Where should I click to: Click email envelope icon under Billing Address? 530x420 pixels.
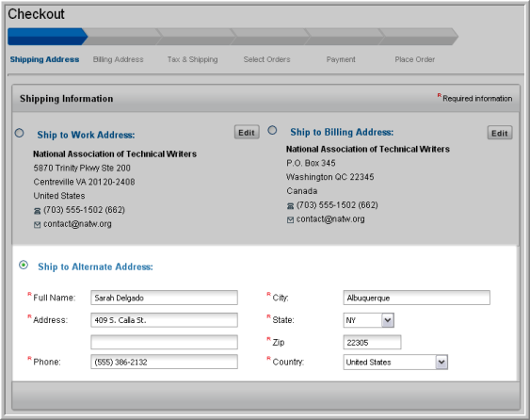290,220
